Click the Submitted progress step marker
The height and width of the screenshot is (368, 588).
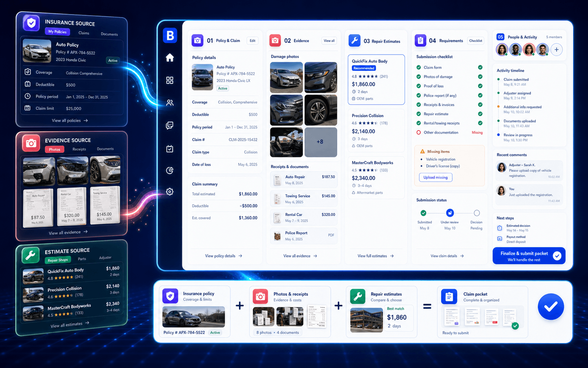coord(423,213)
